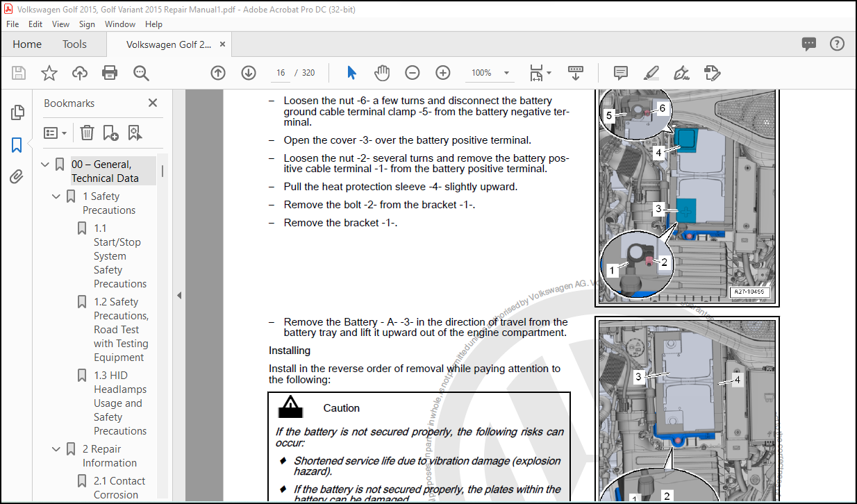The width and height of the screenshot is (857, 504).
Task: Click the Save file icon
Action: pos(19,73)
